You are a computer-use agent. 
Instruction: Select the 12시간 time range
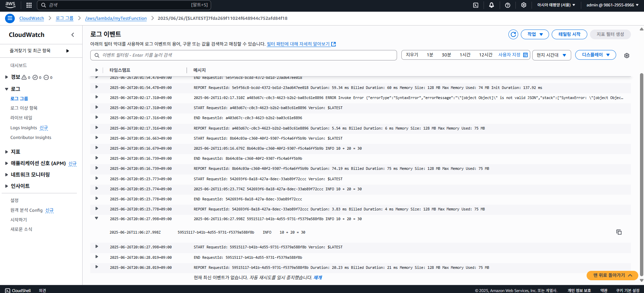point(486,55)
